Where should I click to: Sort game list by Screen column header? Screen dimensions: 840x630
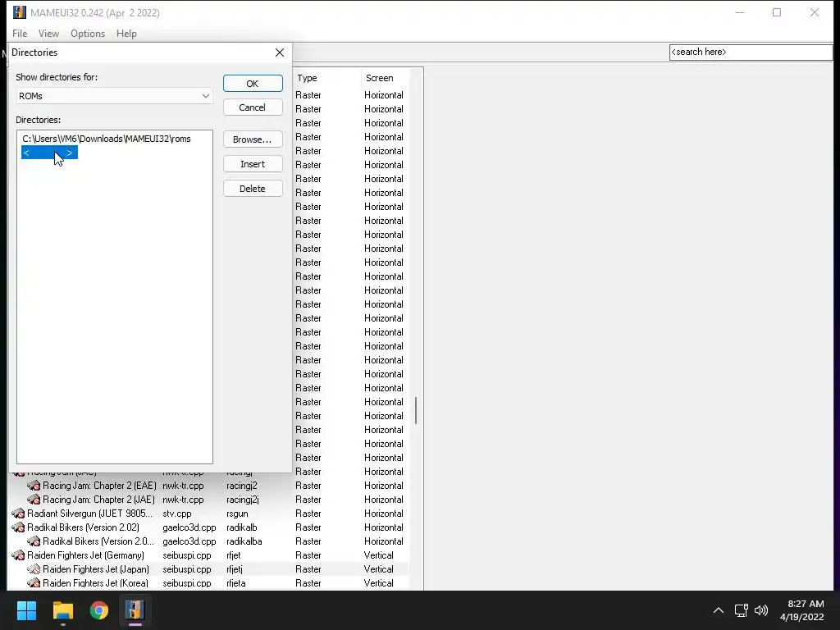(x=386, y=78)
